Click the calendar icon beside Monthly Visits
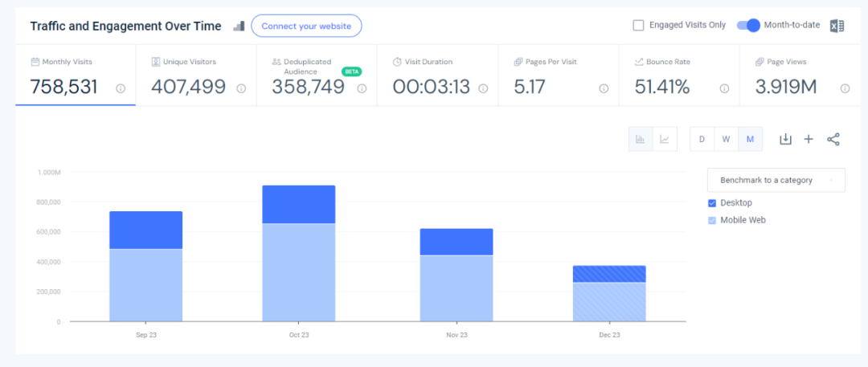 click(x=35, y=62)
